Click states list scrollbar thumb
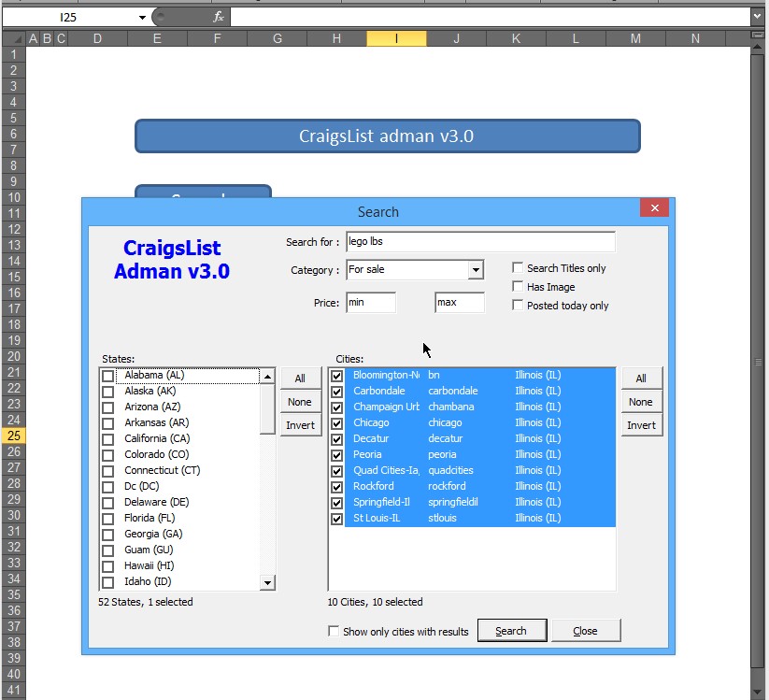Viewport: 769px width, 700px height. (267, 409)
